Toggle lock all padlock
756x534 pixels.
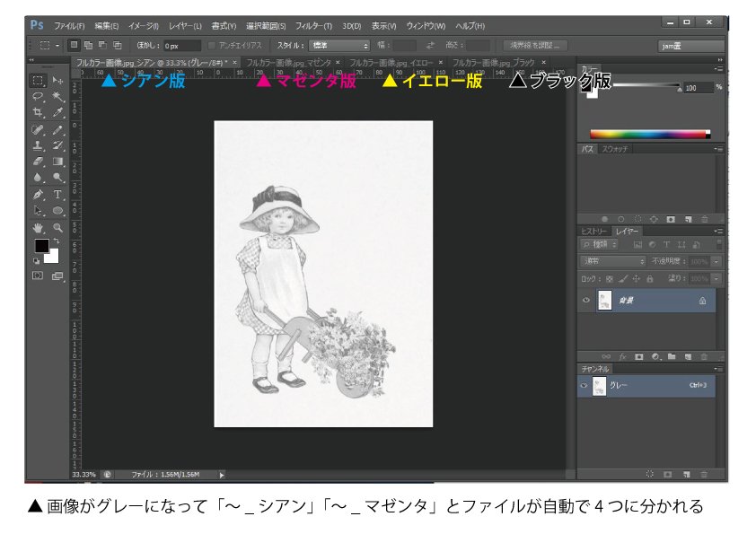[649, 278]
